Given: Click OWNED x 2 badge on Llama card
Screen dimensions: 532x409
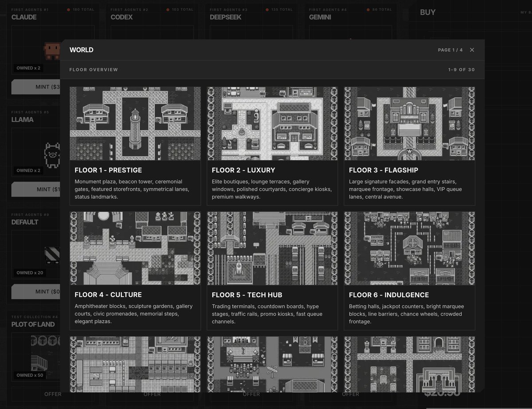Looking at the screenshot, I should (28, 170).
